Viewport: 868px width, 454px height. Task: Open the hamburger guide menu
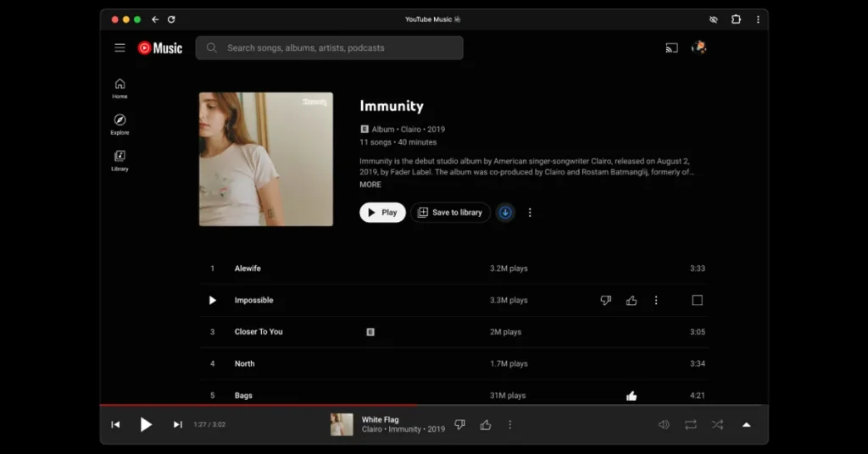(x=120, y=47)
